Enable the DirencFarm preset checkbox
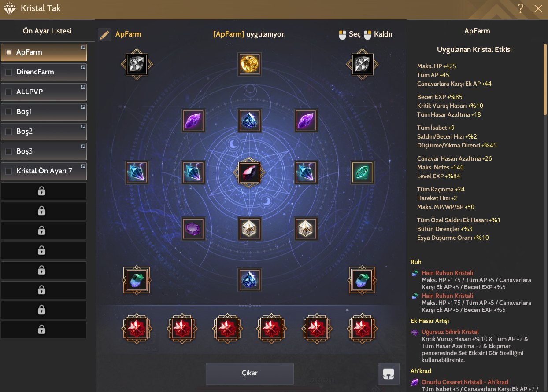 pyautogui.click(x=8, y=72)
